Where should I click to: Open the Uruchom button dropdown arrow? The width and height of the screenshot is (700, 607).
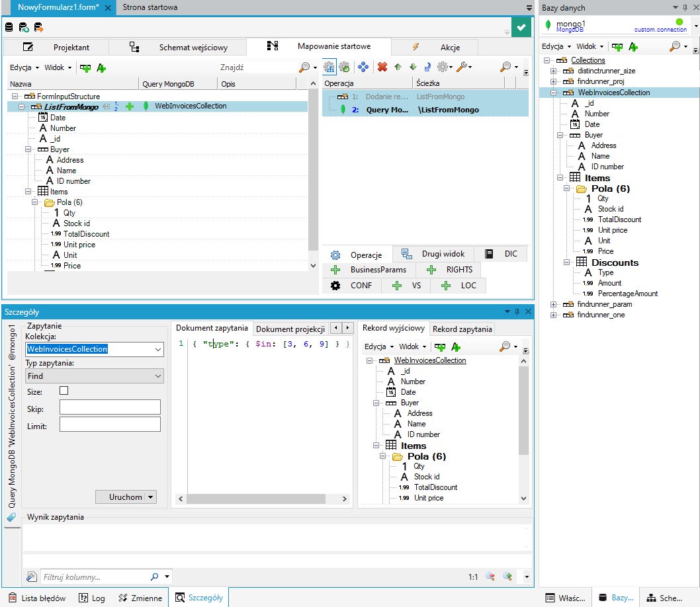(151, 497)
